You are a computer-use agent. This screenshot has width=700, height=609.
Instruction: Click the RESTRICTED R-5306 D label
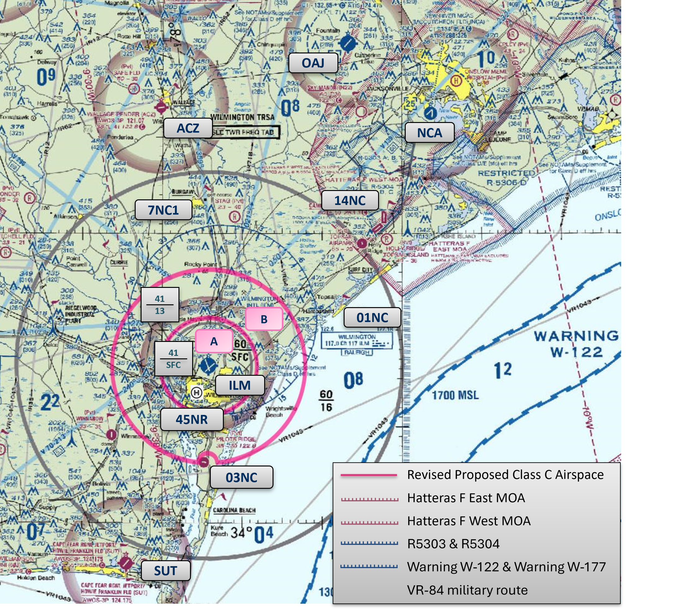coord(506,178)
